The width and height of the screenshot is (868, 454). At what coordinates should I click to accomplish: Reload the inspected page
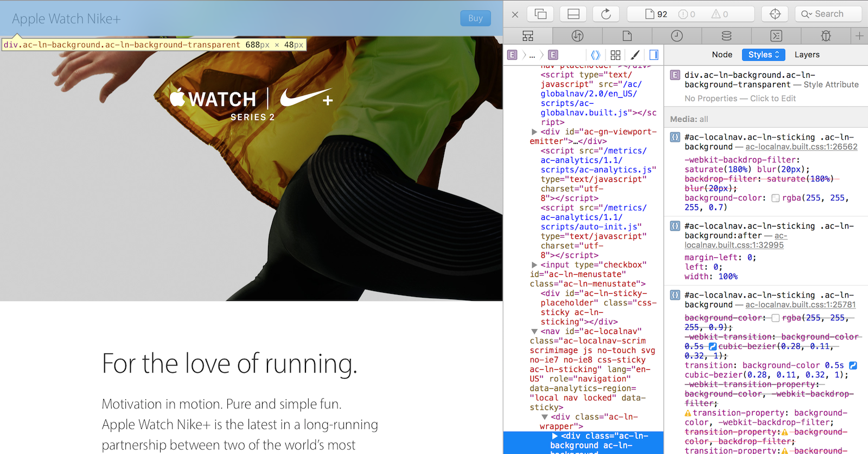tap(606, 14)
